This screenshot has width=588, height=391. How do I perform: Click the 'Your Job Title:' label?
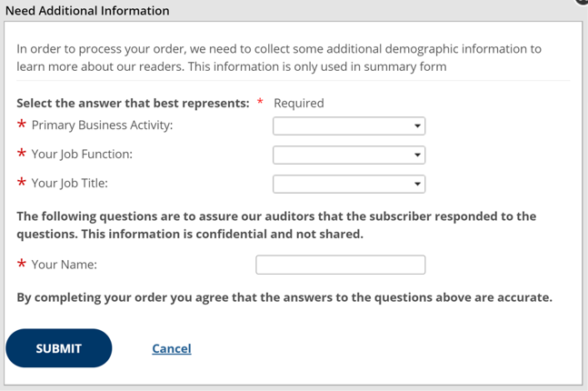(x=69, y=183)
